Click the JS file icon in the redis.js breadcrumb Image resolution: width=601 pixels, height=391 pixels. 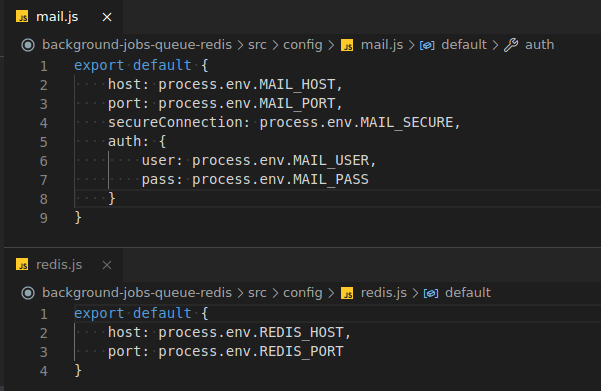(347, 293)
